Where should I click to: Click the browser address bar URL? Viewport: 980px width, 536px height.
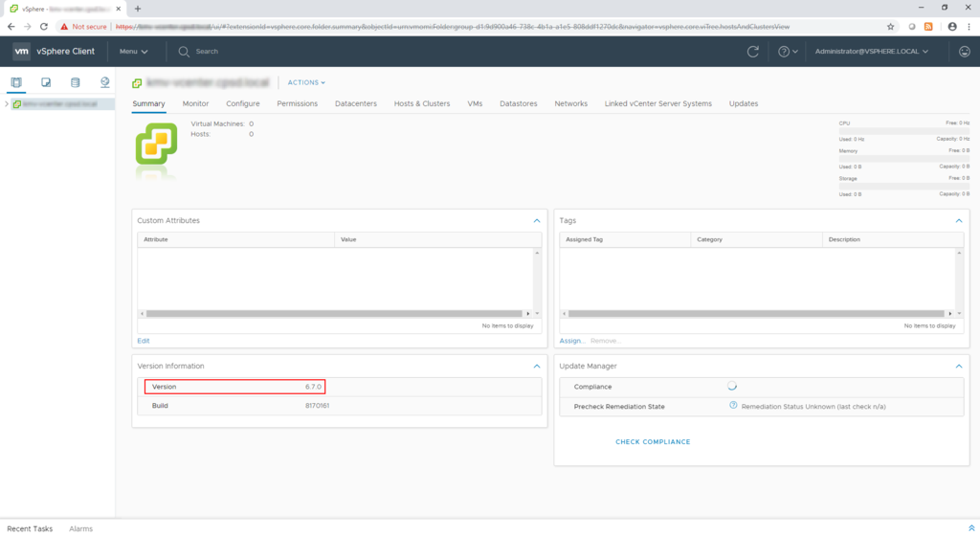tap(453, 26)
